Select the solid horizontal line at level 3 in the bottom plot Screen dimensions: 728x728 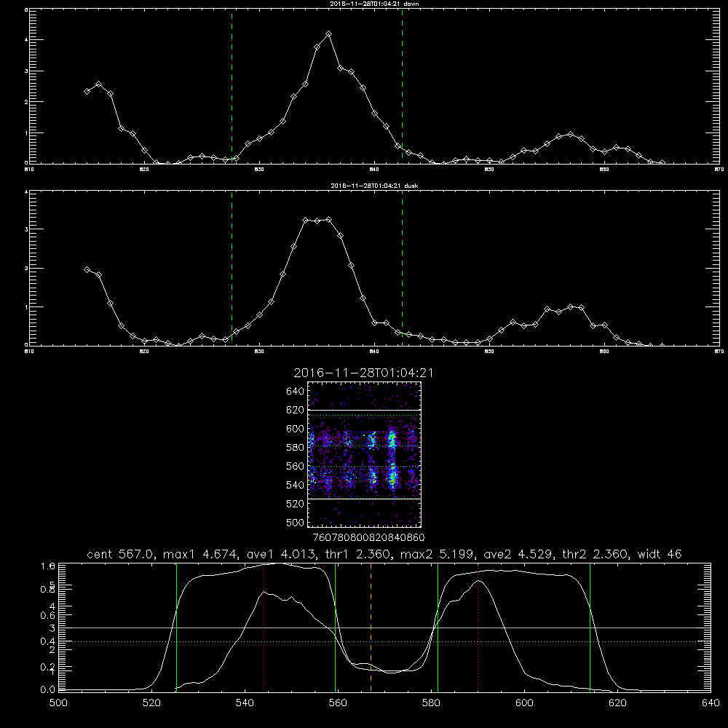coord(385,628)
